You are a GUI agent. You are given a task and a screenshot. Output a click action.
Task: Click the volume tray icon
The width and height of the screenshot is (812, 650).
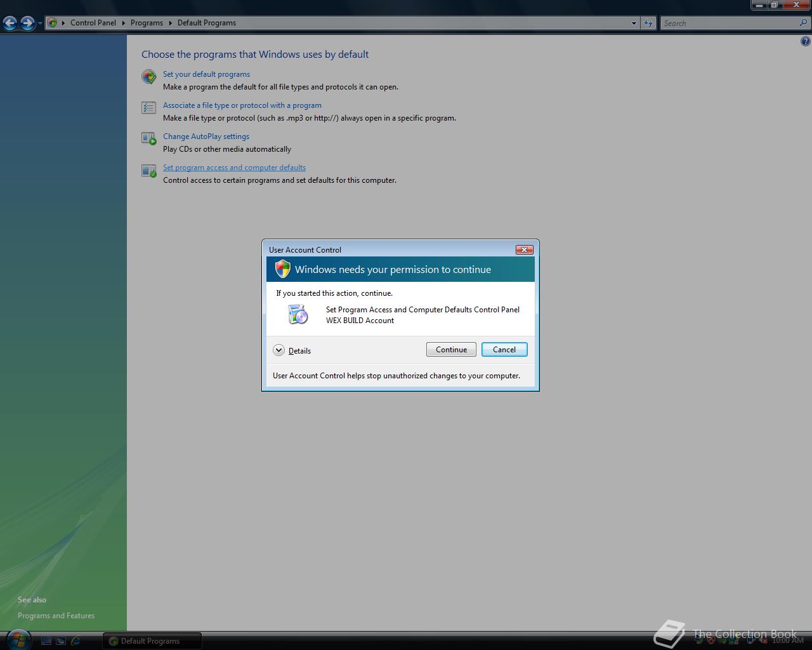[763, 640]
